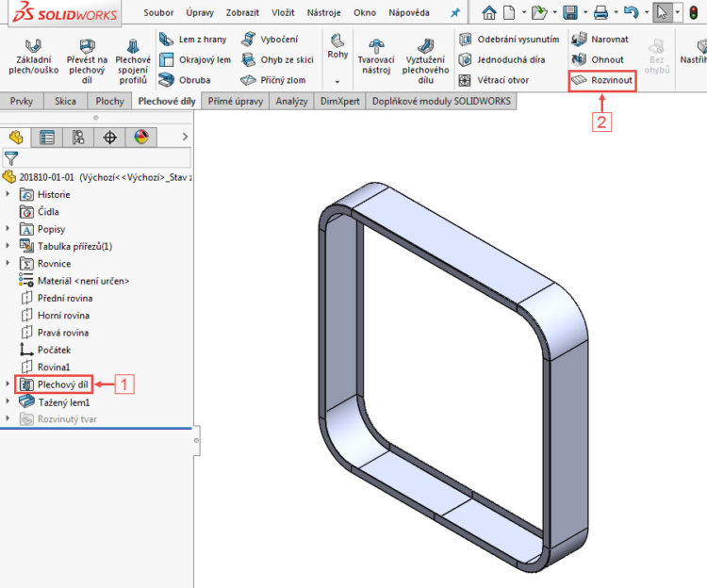Select Materiál <není určen> item

pos(74,281)
